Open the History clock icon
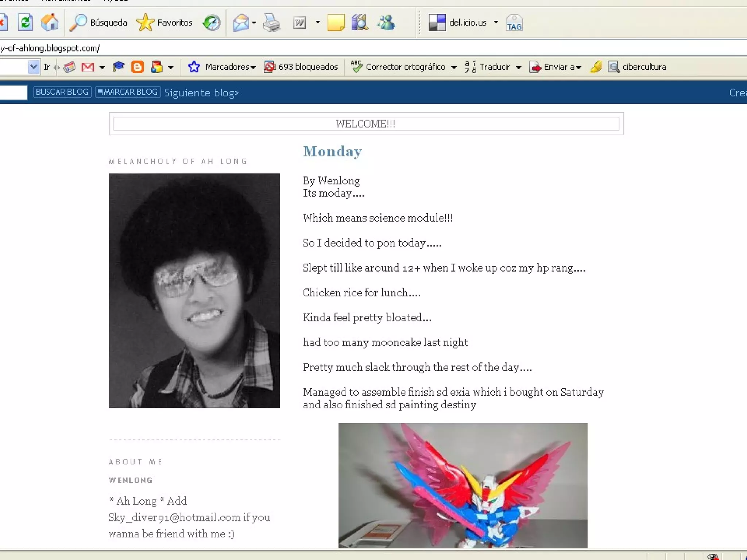This screenshot has width=747, height=560. pyautogui.click(x=212, y=23)
